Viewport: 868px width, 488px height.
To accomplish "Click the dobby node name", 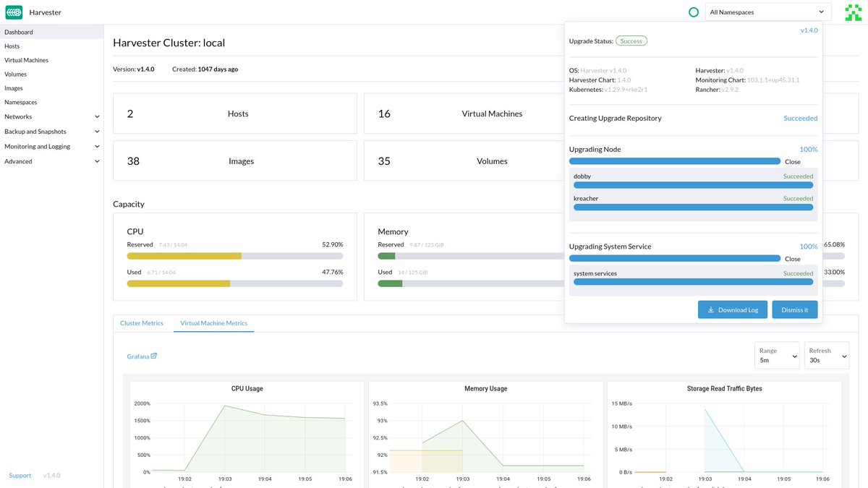I will [582, 176].
